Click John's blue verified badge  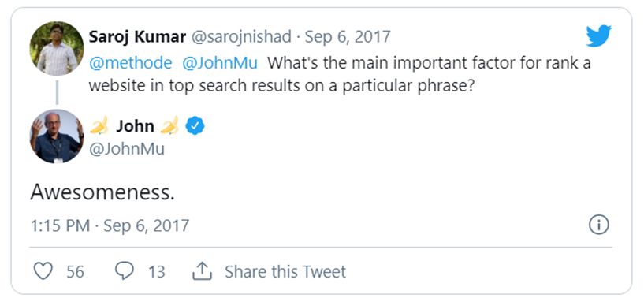195,126
